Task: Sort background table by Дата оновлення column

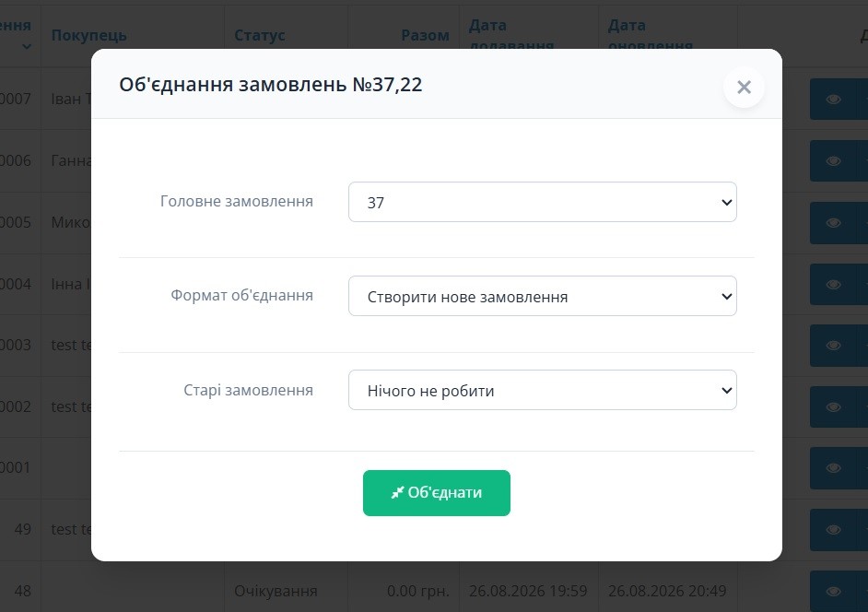Action: click(651, 35)
